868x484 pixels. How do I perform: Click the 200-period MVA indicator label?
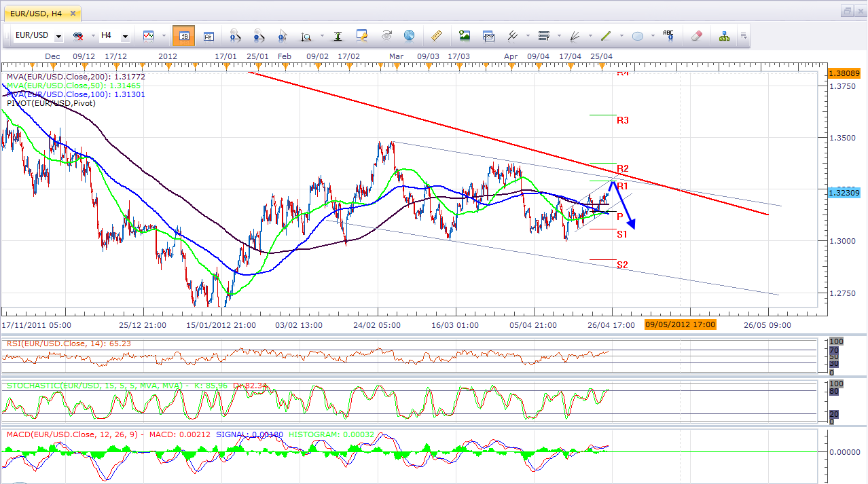click(76, 77)
